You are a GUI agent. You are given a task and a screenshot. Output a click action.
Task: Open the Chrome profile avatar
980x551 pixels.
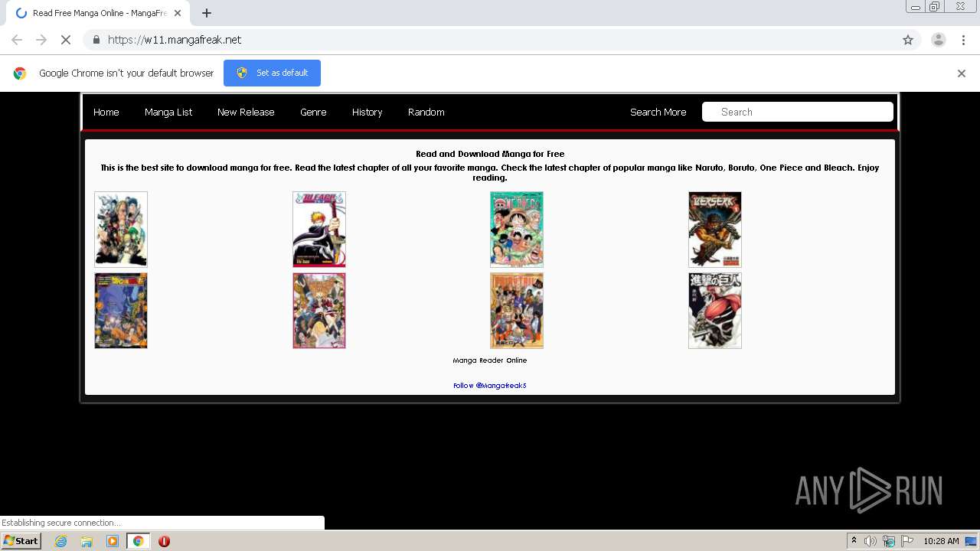click(939, 40)
